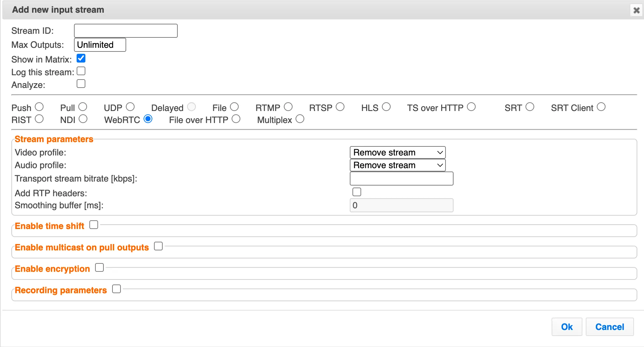Choose the NDI input type
Screen dimensions: 644x347
(x=83, y=119)
